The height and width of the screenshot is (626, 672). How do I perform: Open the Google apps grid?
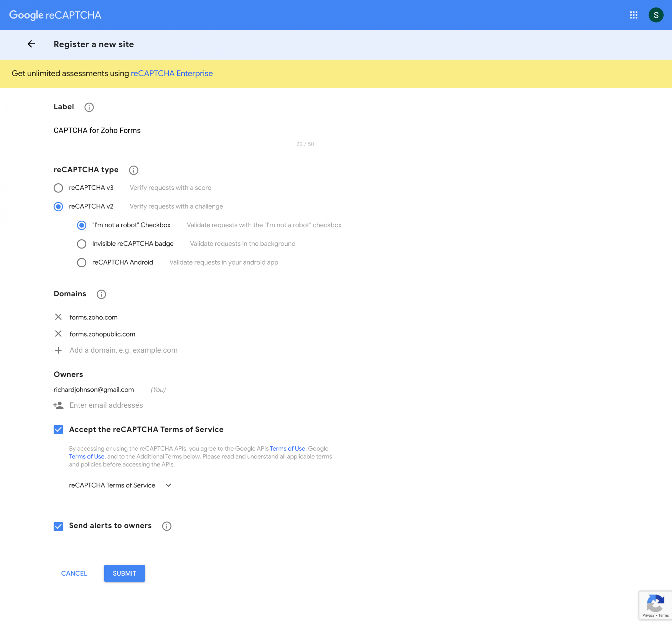[x=633, y=15]
